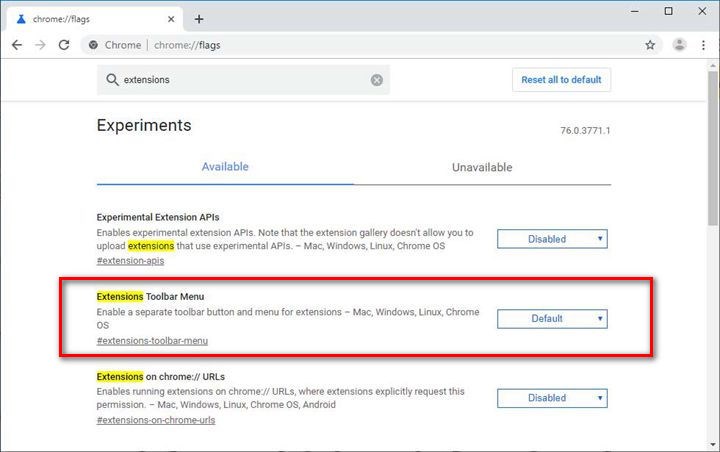Switch to the Unavailable tab

pyautogui.click(x=482, y=167)
